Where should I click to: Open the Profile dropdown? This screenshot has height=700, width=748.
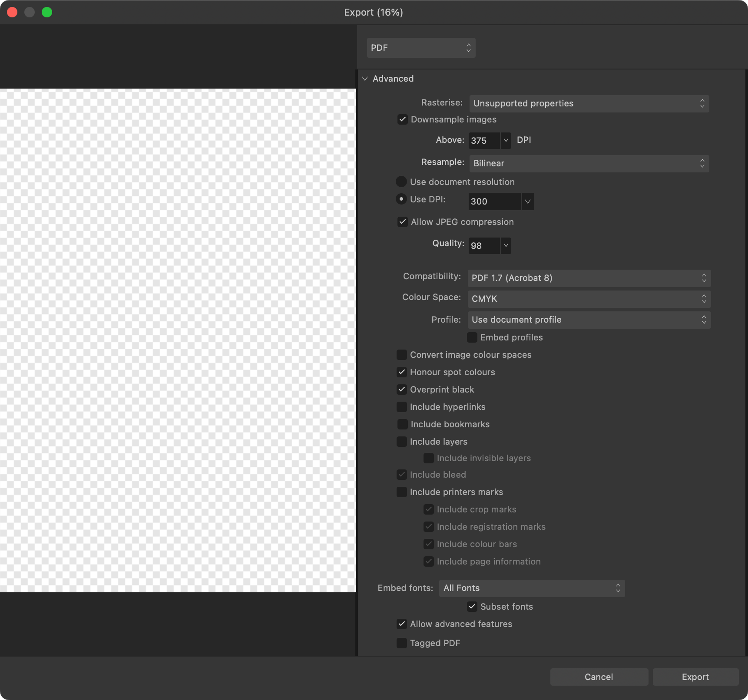[589, 320]
